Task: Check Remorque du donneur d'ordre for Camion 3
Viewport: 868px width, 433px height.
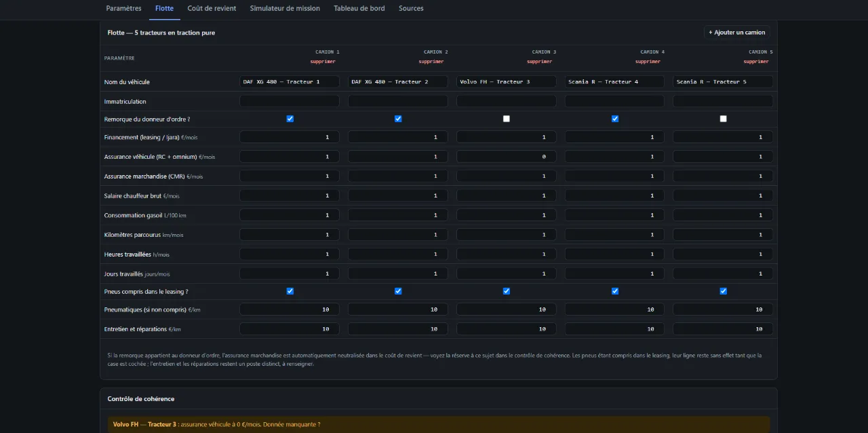Action: [x=507, y=119]
